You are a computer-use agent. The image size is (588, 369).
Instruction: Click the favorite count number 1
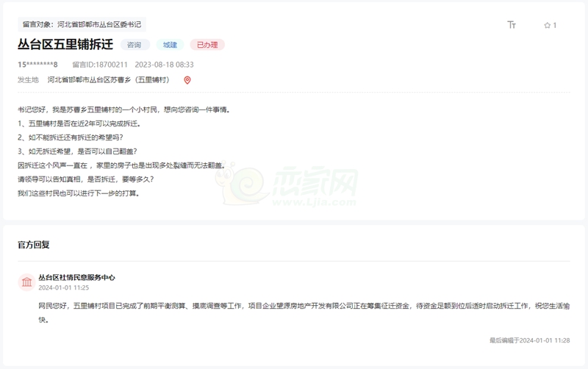555,25
